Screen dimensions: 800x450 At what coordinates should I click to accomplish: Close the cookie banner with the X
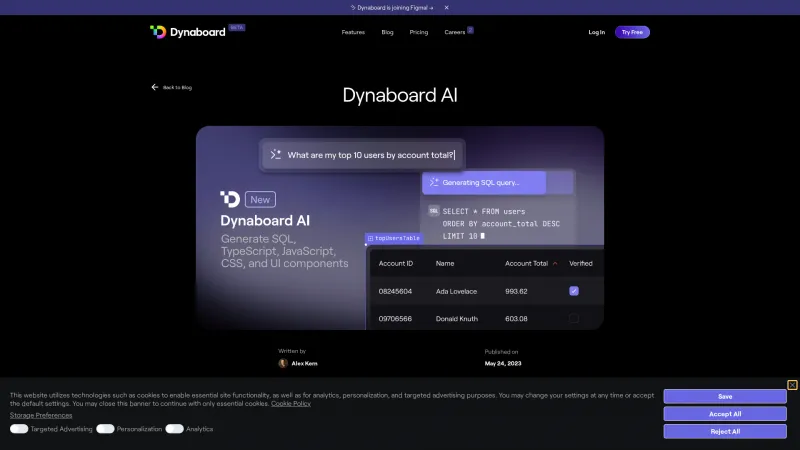[792, 385]
